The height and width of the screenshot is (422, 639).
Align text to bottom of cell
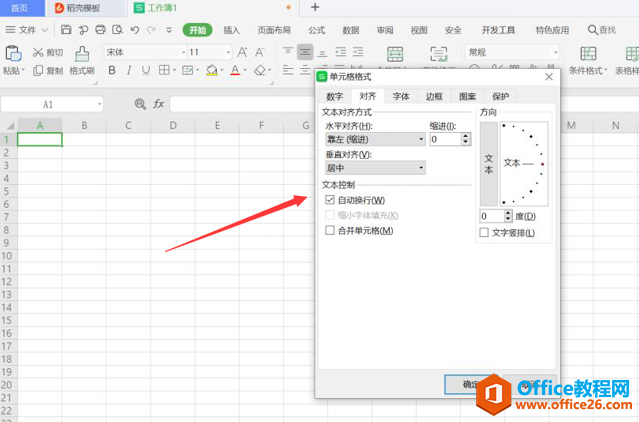click(322, 52)
